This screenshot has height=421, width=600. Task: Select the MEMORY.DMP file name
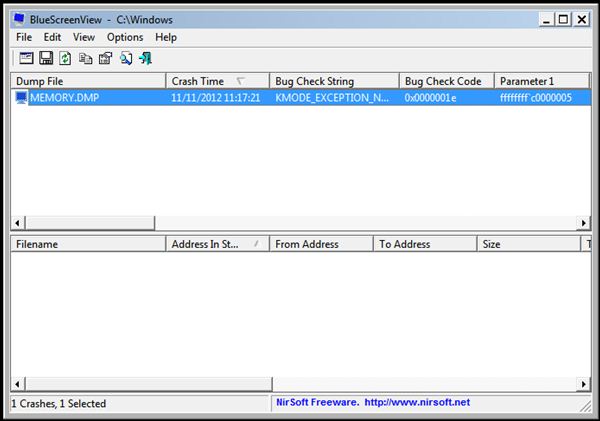click(64, 98)
